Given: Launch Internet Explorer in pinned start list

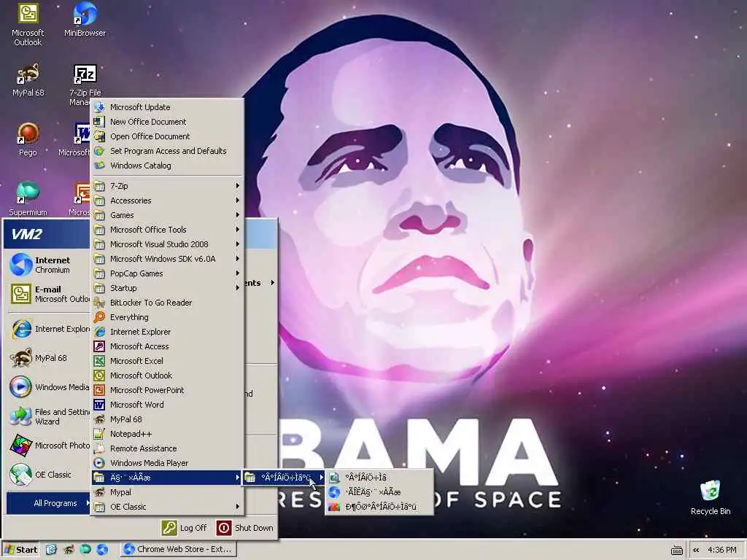Looking at the screenshot, I should click(x=49, y=329).
